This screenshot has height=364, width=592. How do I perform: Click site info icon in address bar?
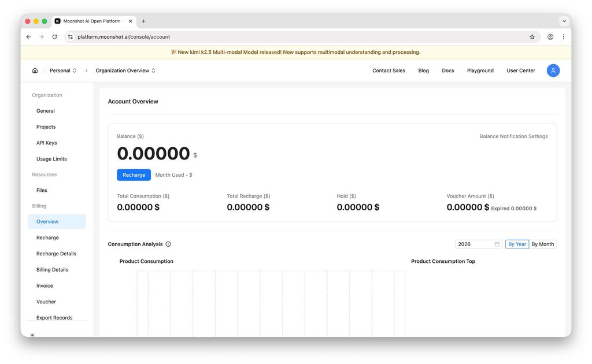pyautogui.click(x=70, y=37)
